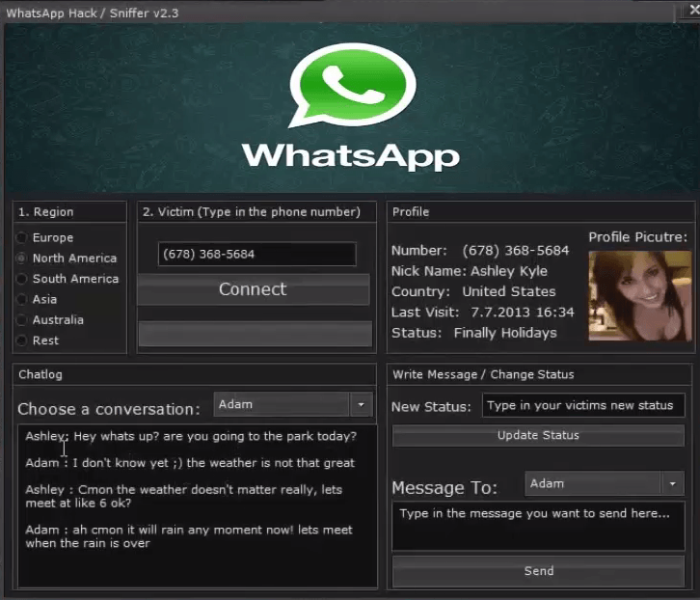
Task: Click the progress bar below Connect
Action: click(x=255, y=334)
